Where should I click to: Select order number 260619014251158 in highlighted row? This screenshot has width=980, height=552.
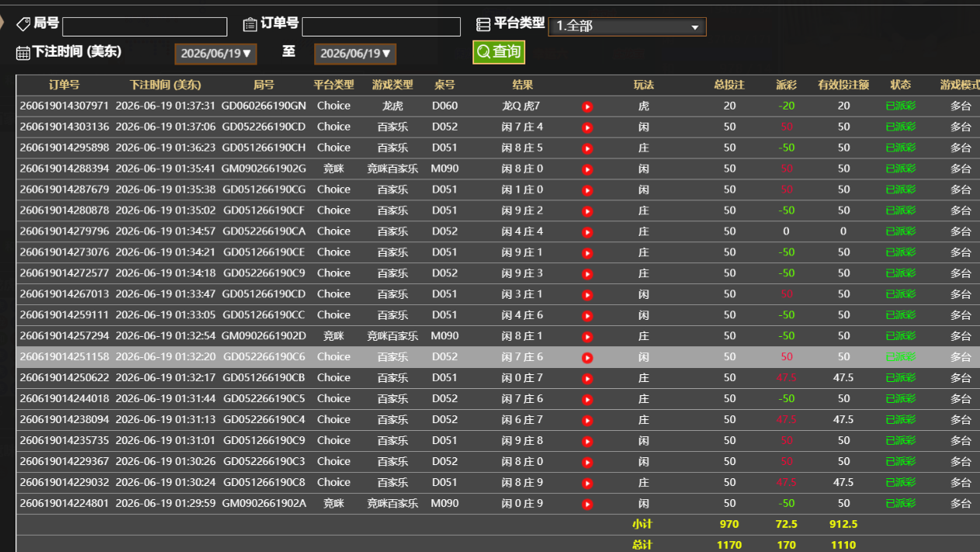point(64,357)
